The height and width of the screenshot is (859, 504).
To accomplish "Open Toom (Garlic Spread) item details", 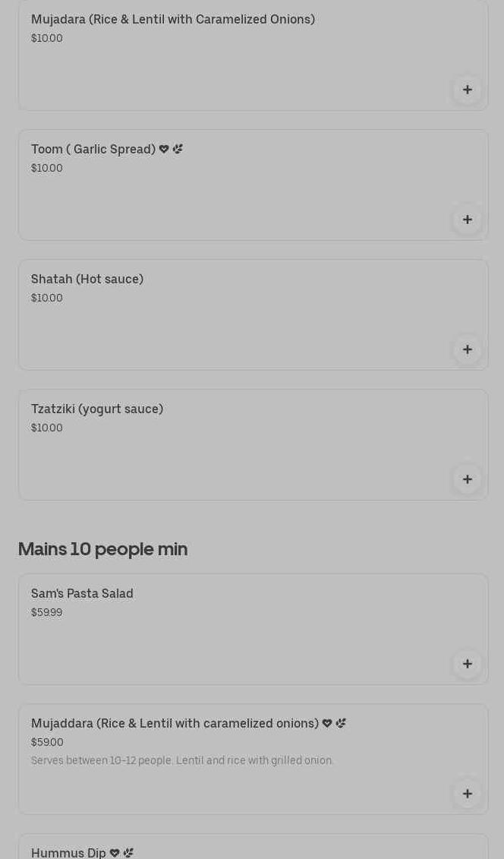I will 93,150.
